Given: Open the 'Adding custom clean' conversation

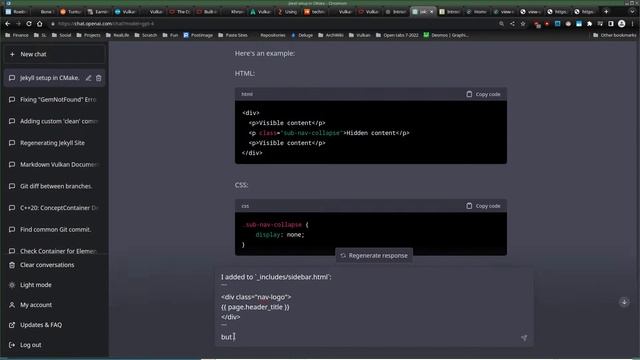Looking at the screenshot, I should tap(54, 121).
